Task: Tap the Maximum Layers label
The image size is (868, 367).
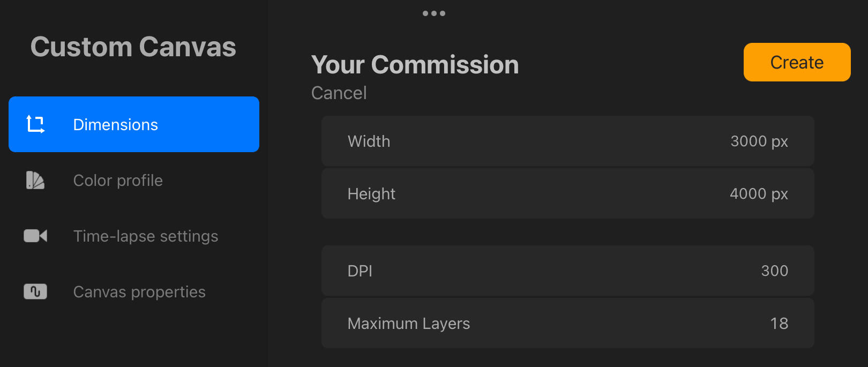Action: [408, 324]
